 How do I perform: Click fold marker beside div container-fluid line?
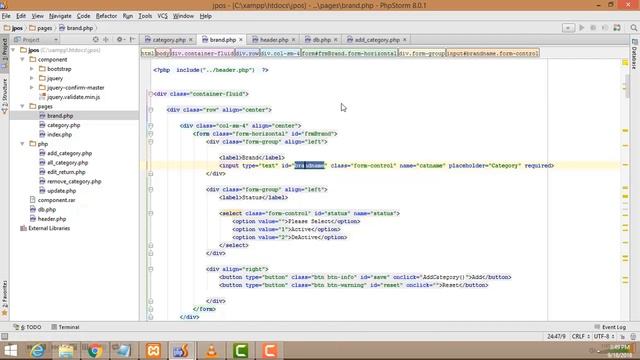(x=151, y=94)
